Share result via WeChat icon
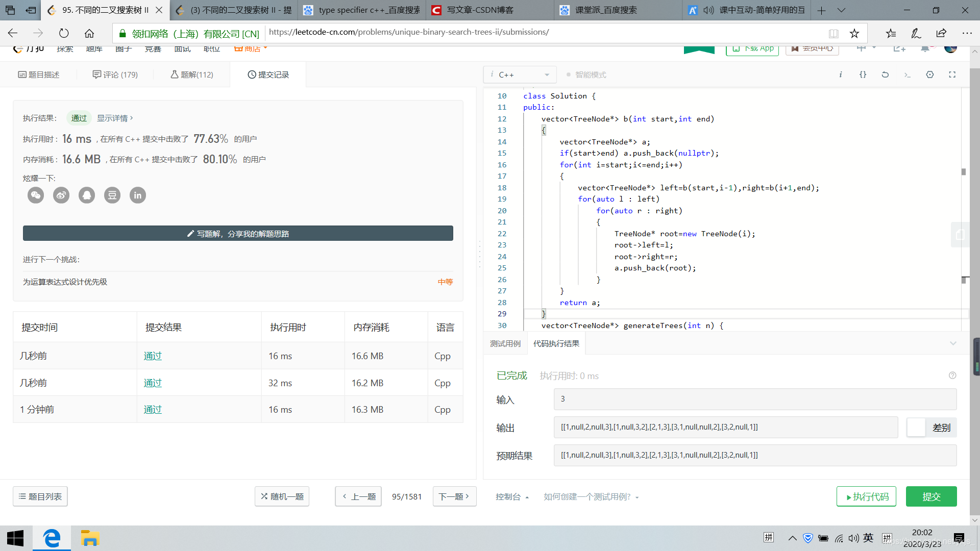Viewport: 980px width, 551px height. (36, 195)
